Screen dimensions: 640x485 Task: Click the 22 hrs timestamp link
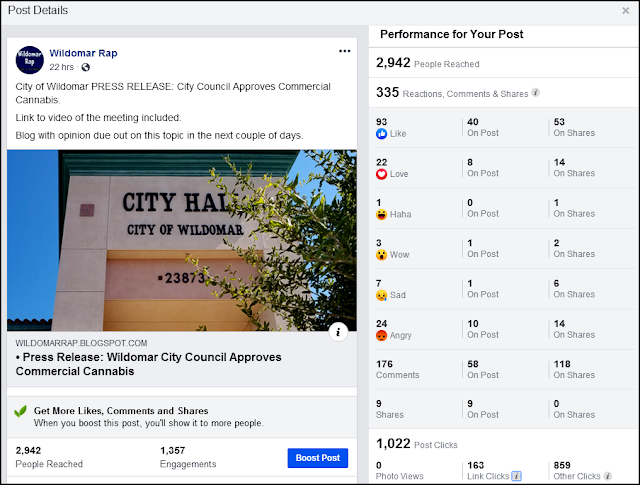point(62,67)
